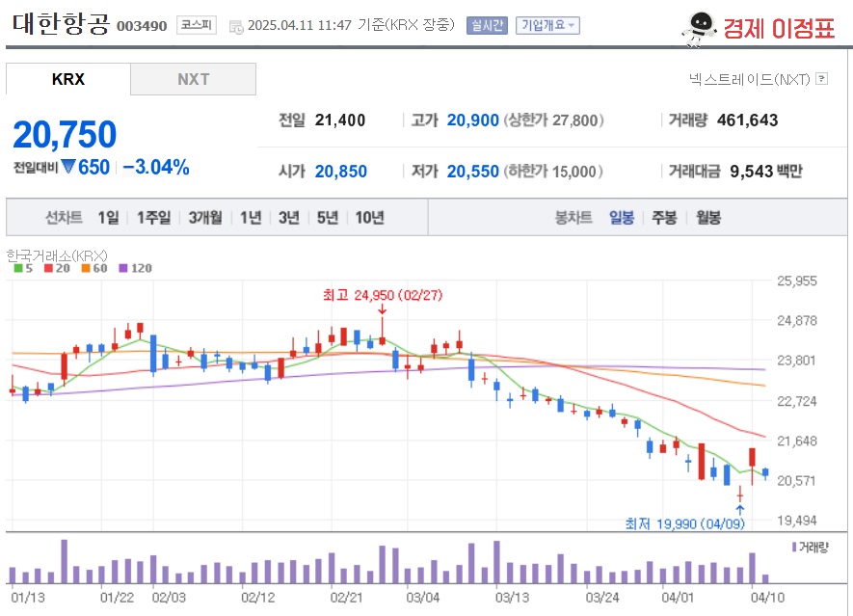Click the 01/13 date on chart axis

tap(28, 598)
